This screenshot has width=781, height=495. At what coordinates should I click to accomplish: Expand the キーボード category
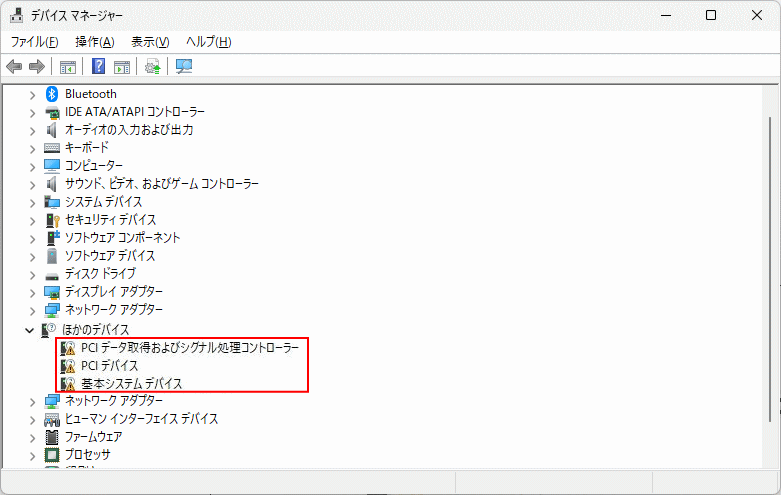point(32,149)
